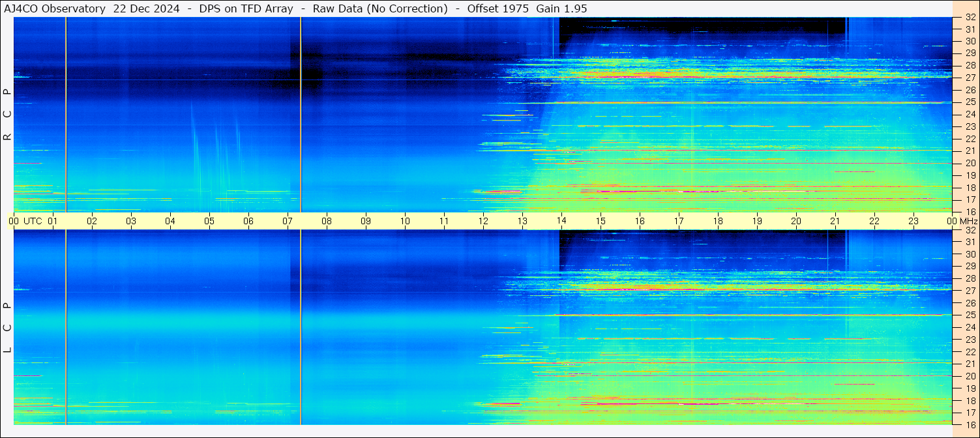Viewport: 980px width, 438px height.
Task: Click the 11 hour tick label
Action: 444,221
